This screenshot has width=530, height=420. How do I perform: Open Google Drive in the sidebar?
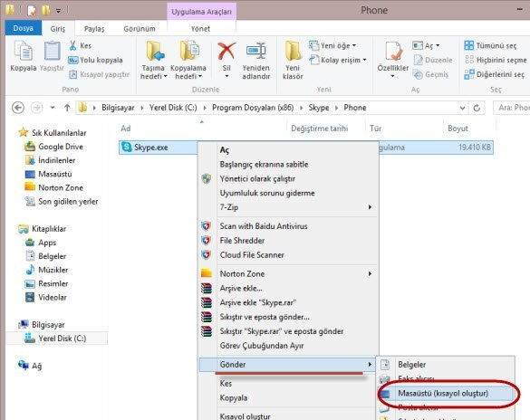point(61,147)
